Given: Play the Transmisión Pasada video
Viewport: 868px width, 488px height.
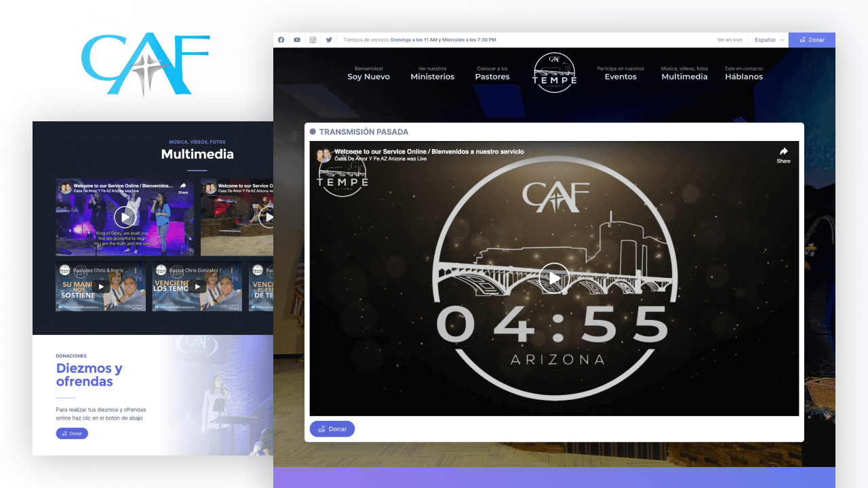Looking at the screenshot, I should pyautogui.click(x=554, y=278).
